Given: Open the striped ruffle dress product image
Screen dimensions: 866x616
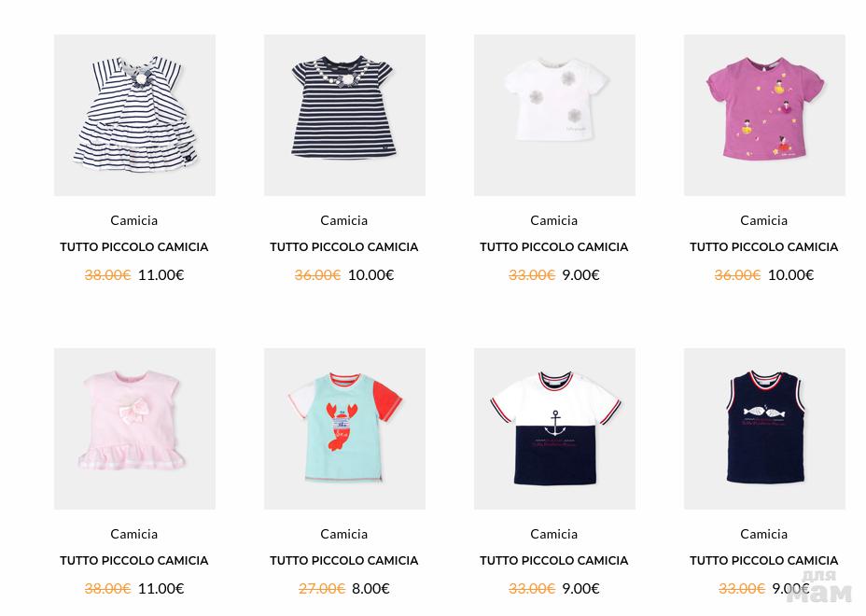Looking at the screenshot, I should pos(134,115).
